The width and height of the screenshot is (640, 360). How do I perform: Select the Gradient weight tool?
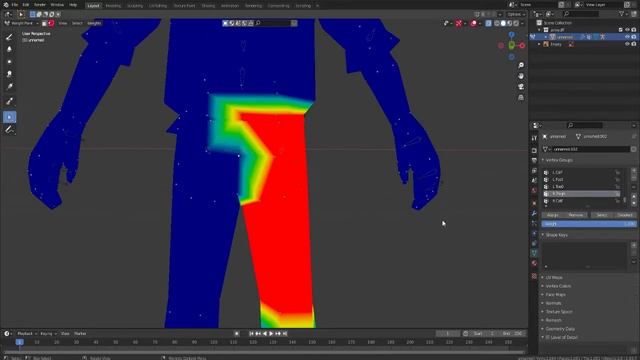pos(9,87)
